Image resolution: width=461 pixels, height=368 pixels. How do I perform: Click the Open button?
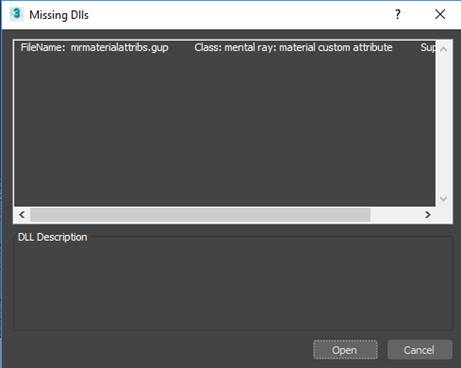click(345, 350)
